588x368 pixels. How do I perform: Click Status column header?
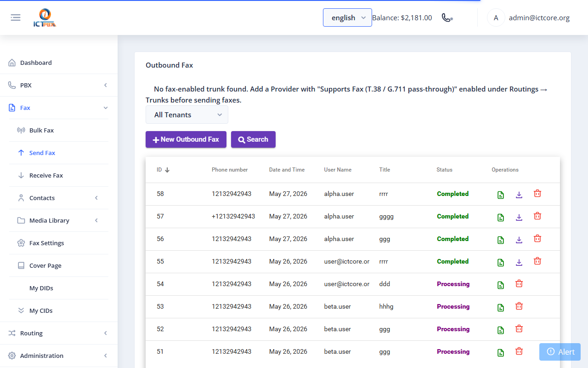(x=444, y=170)
